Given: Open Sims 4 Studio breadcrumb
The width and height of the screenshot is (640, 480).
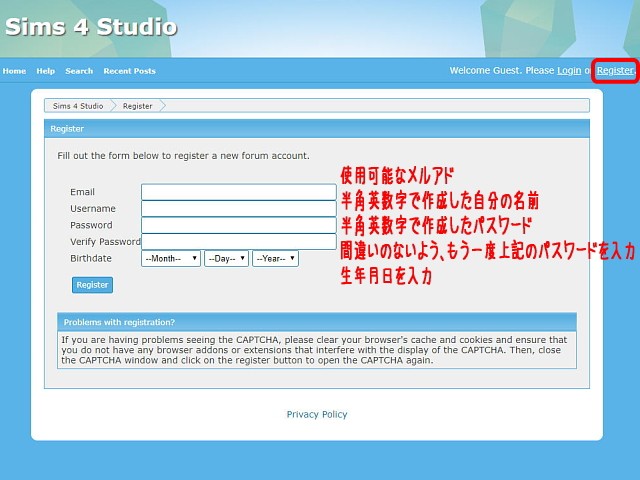Looking at the screenshot, I should (x=78, y=106).
